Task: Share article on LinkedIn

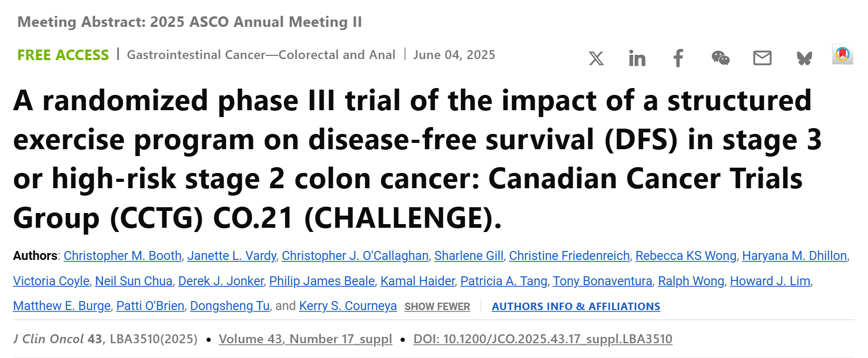Action: click(637, 58)
